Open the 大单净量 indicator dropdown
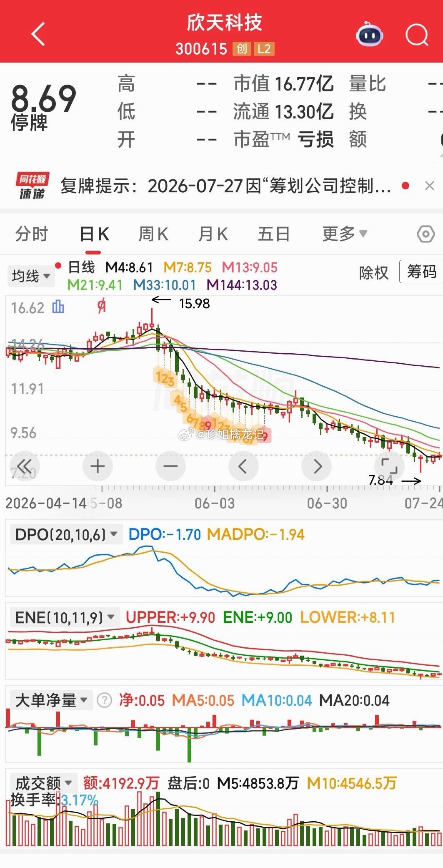 51,700
